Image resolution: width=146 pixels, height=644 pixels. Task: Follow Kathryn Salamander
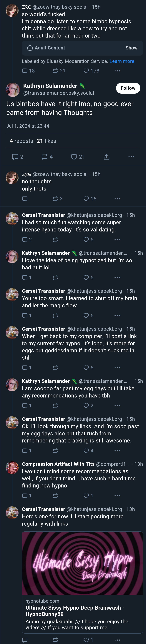(x=128, y=88)
